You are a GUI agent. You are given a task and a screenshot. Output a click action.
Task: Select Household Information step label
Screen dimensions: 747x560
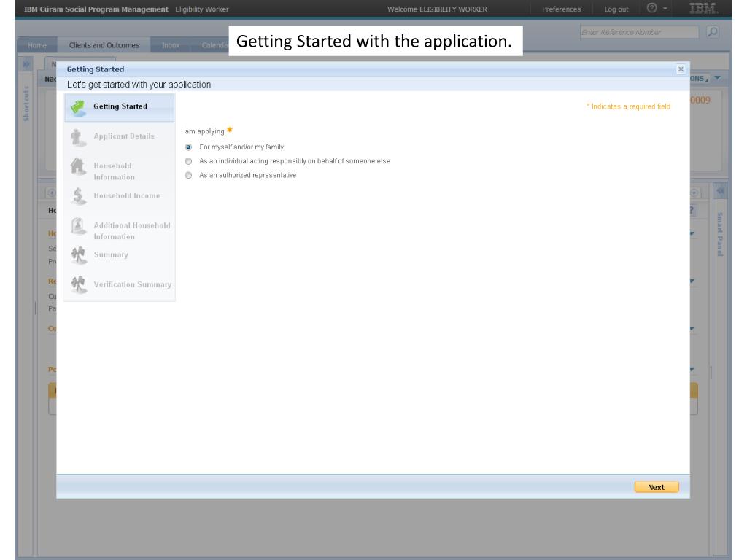115,171
